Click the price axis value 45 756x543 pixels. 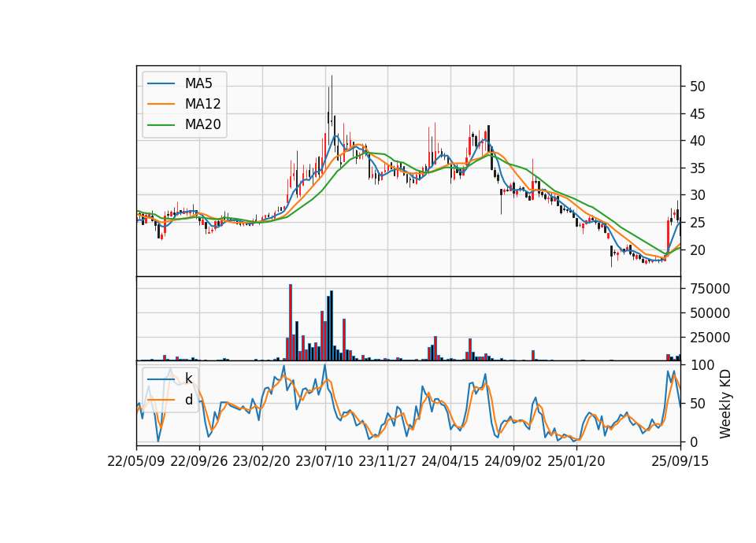click(x=697, y=114)
